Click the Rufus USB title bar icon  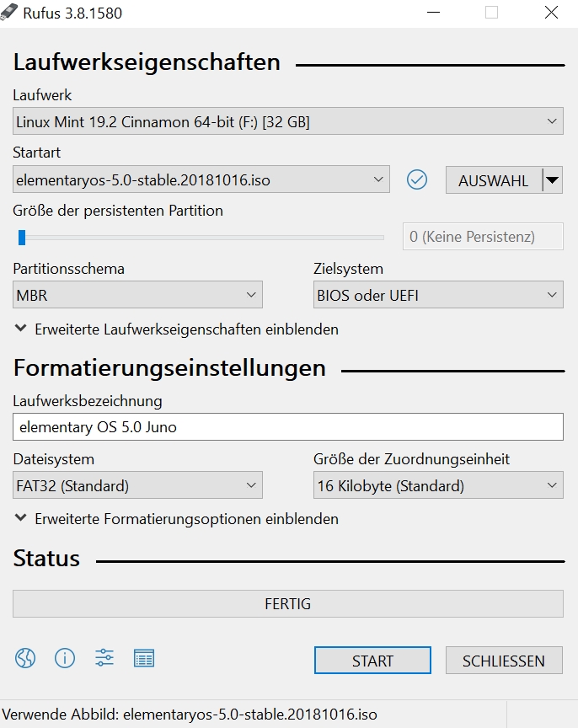point(9,13)
